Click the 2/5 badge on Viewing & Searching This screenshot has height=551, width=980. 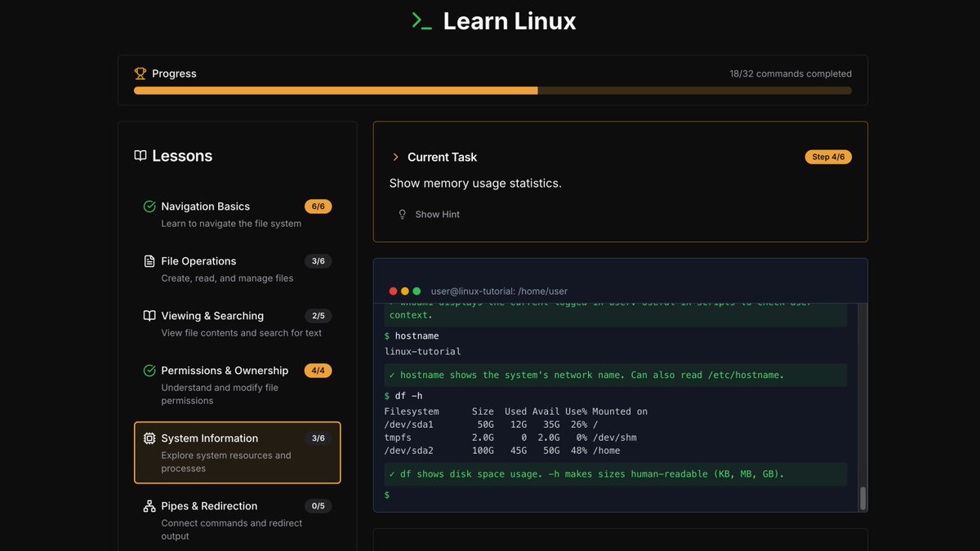pyautogui.click(x=318, y=316)
